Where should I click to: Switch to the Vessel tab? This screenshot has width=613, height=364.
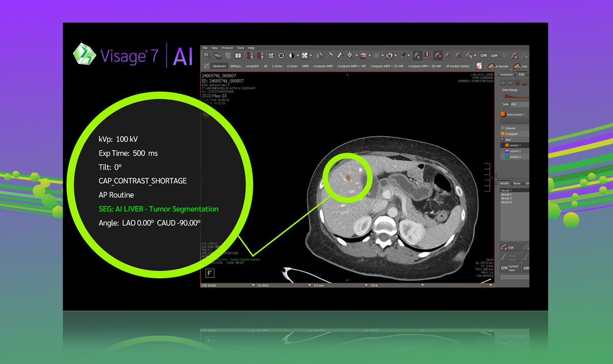504,183
